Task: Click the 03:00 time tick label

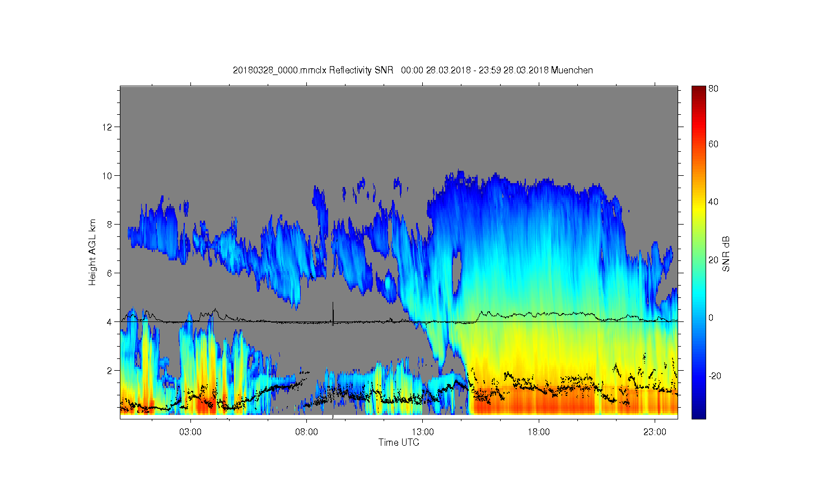Action: click(x=190, y=432)
